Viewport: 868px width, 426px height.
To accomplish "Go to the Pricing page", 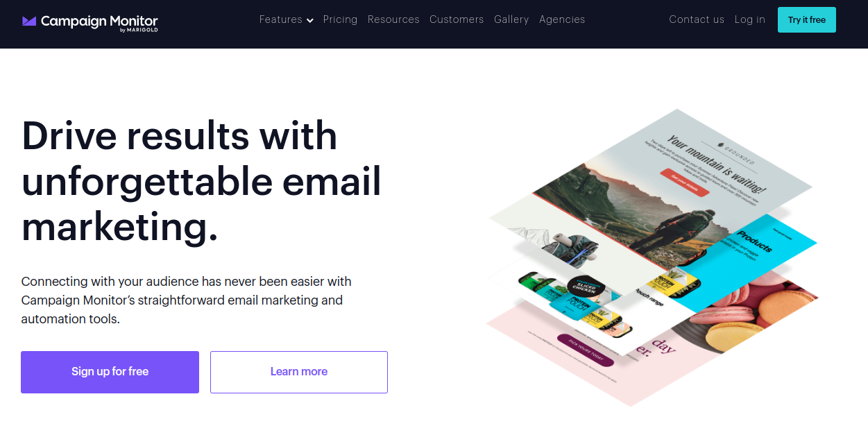I will click(x=340, y=19).
